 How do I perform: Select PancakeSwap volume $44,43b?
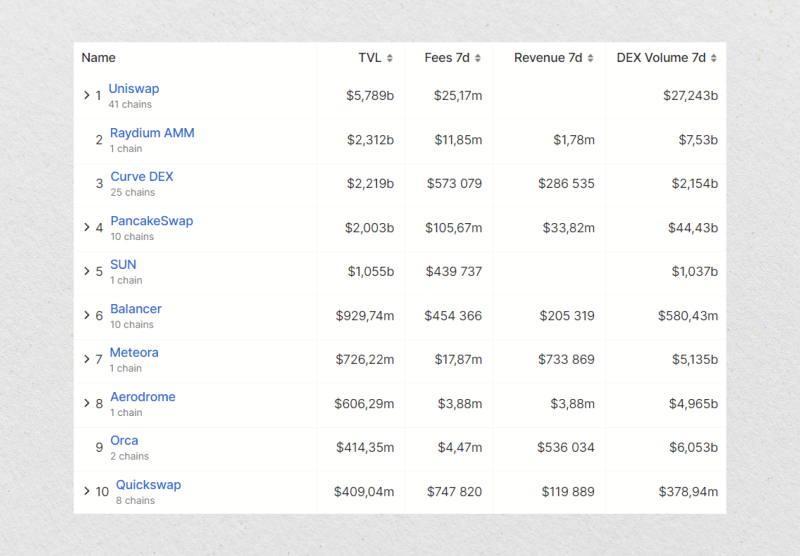click(x=693, y=228)
